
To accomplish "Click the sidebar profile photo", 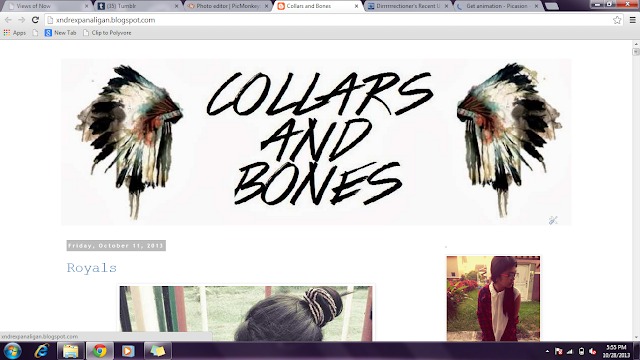I will point(493,299).
